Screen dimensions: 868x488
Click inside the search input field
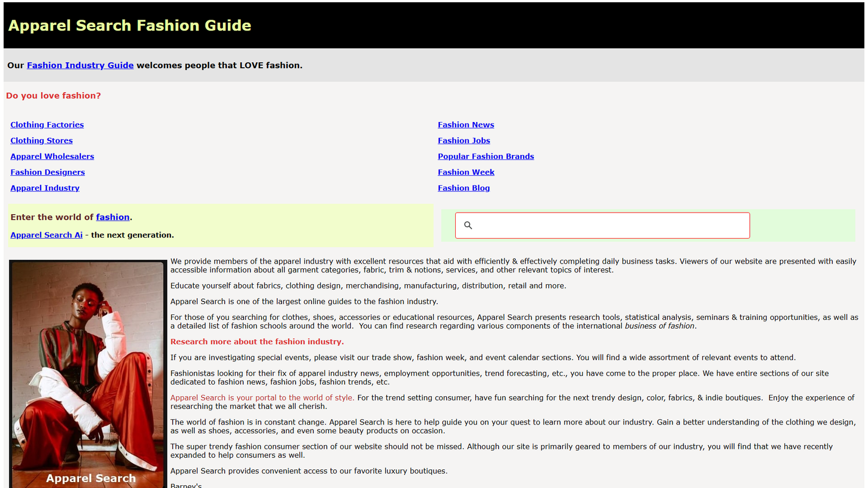(x=608, y=226)
